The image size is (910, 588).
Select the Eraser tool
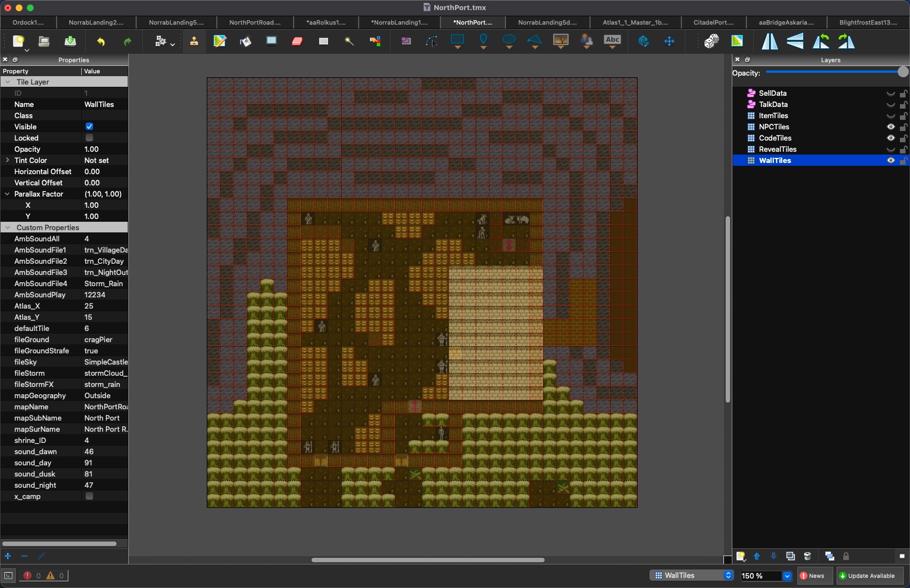click(x=297, y=41)
